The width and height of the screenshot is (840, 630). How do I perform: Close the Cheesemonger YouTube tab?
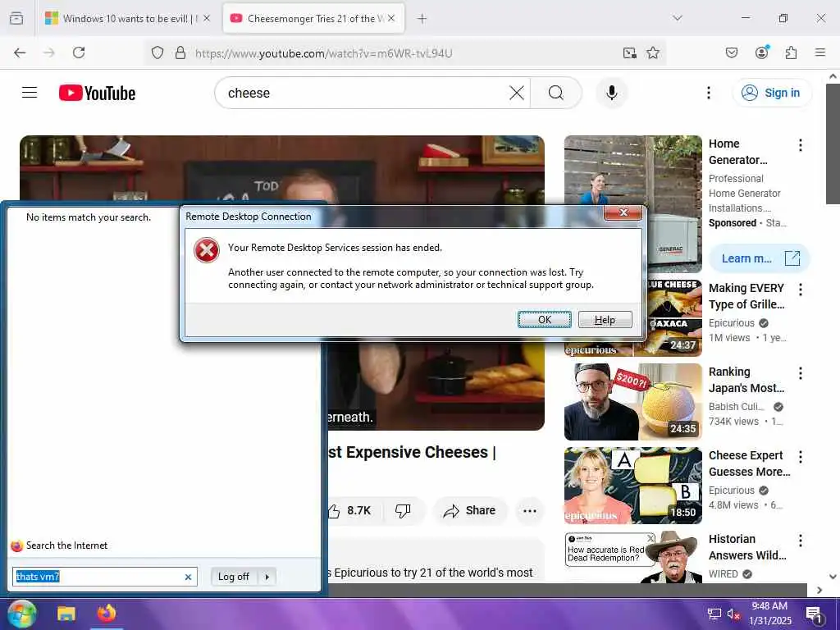[x=391, y=18]
